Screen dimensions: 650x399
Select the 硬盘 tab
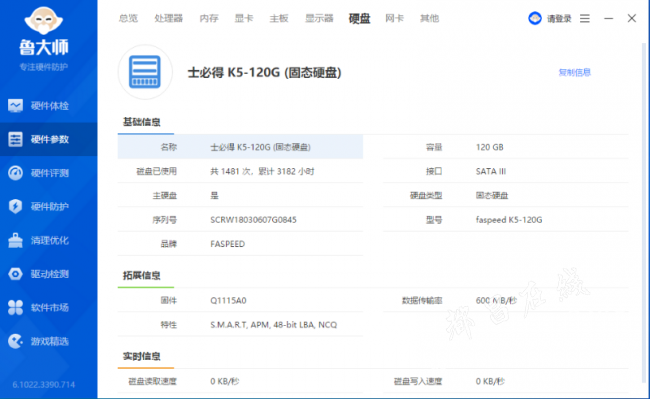pyautogui.click(x=359, y=18)
